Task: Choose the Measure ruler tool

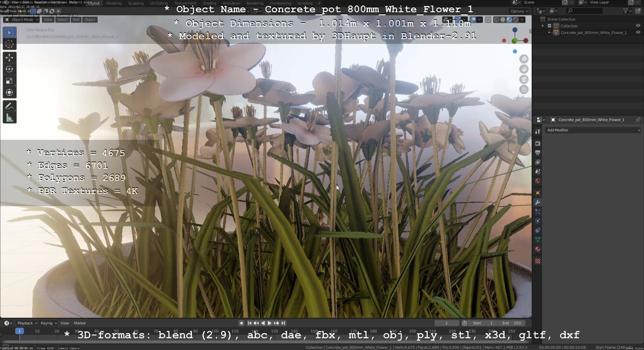Action: 9,118
